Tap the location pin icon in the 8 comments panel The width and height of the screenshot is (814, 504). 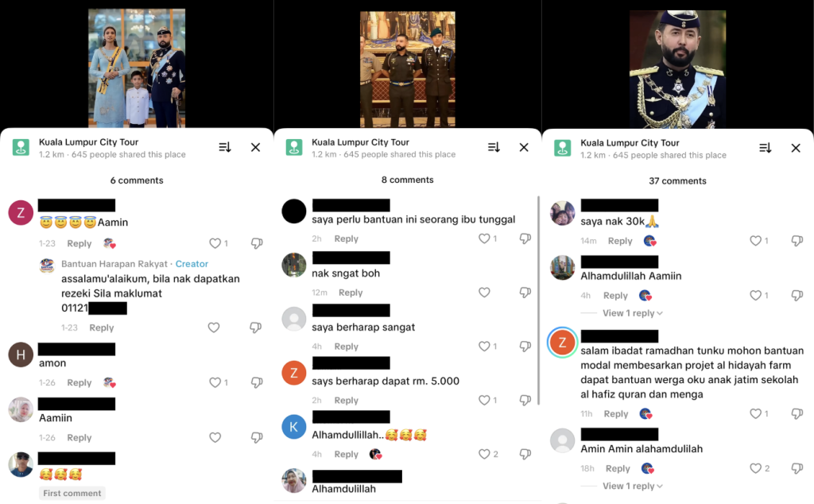coord(294,147)
